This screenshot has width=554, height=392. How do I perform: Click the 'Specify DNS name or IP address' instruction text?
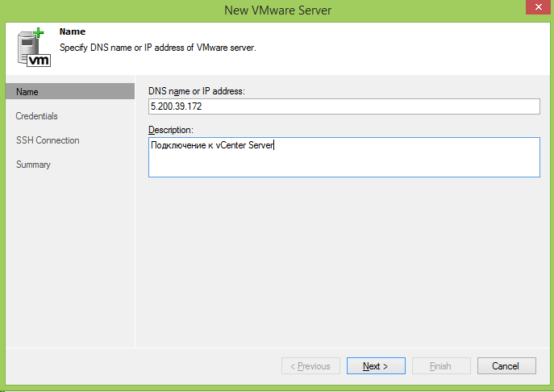tap(158, 48)
